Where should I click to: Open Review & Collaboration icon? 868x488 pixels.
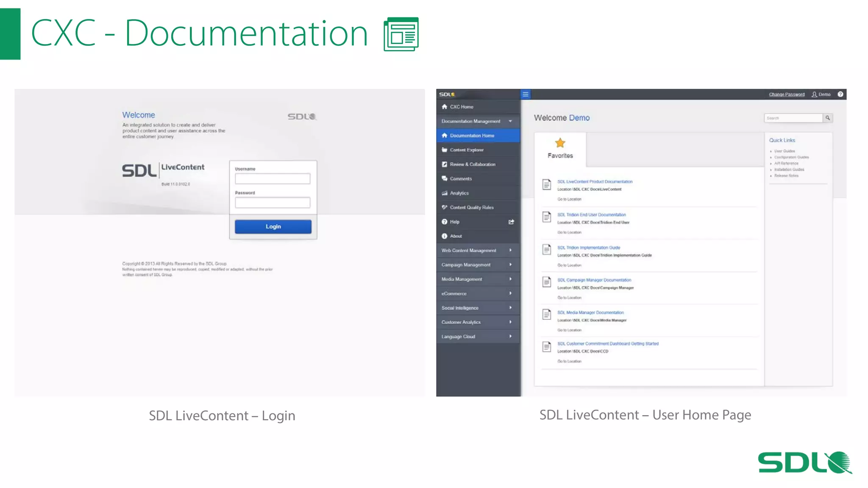tap(445, 164)
